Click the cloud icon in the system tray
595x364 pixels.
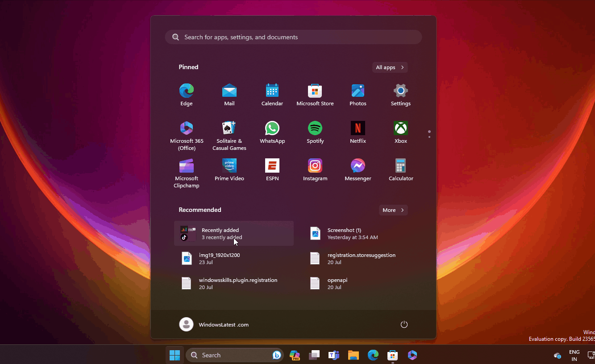click(557, 355)
